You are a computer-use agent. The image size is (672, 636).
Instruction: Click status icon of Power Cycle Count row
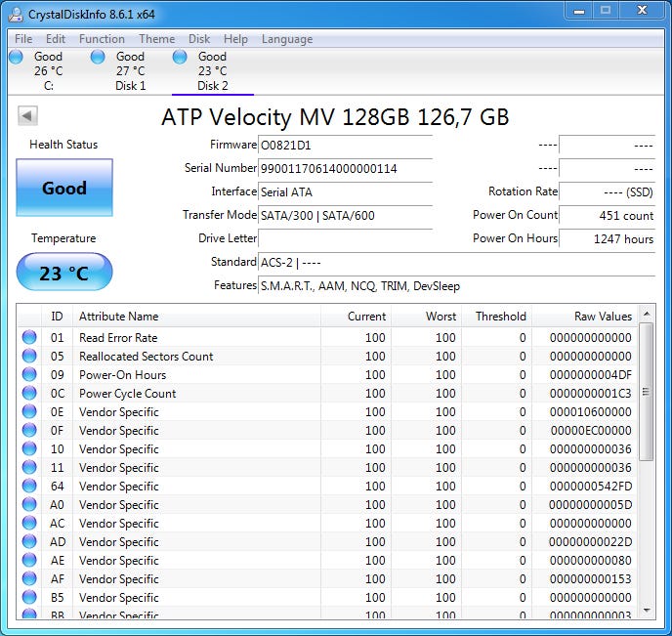pyautogui.click(x=29, y=394)
